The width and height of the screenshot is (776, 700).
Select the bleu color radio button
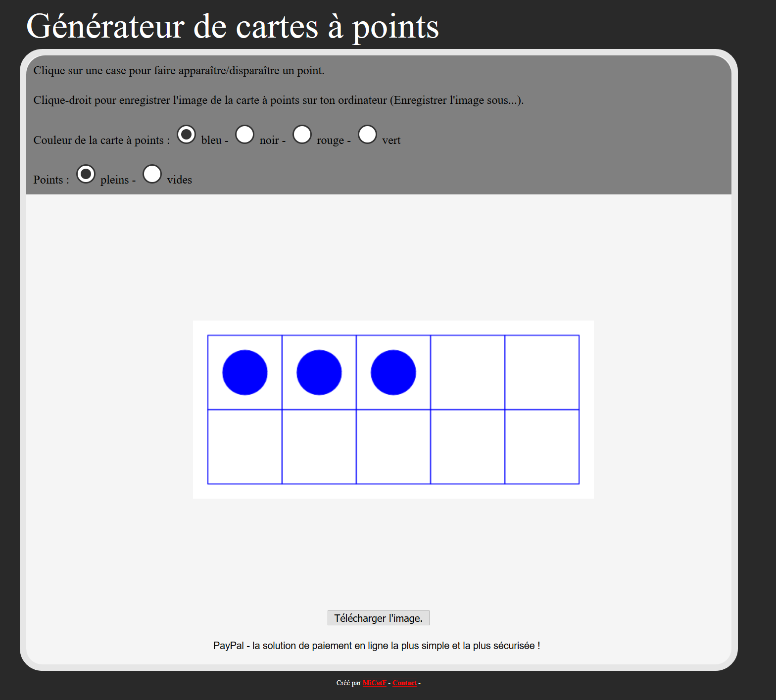click(x=186, y=135)
